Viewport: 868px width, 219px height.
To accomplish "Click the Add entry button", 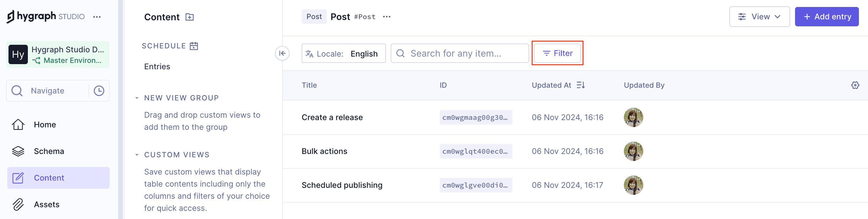I will click(x=827, y=17).
